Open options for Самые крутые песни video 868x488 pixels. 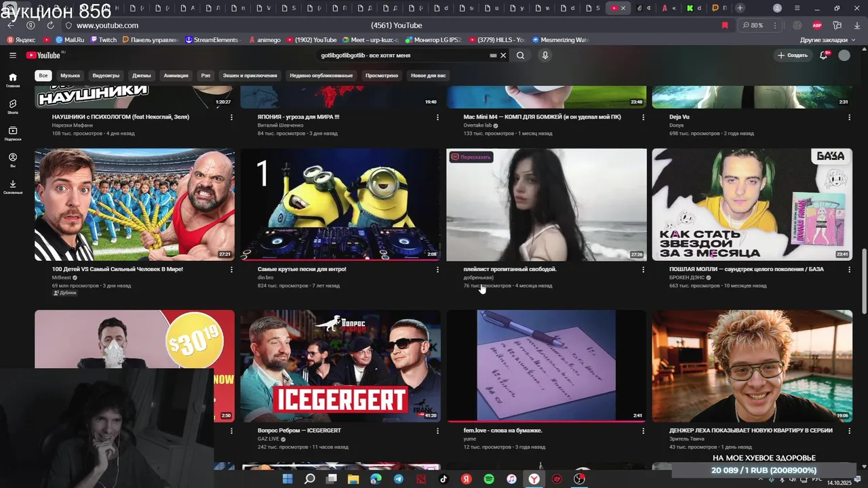click(437, 269)
